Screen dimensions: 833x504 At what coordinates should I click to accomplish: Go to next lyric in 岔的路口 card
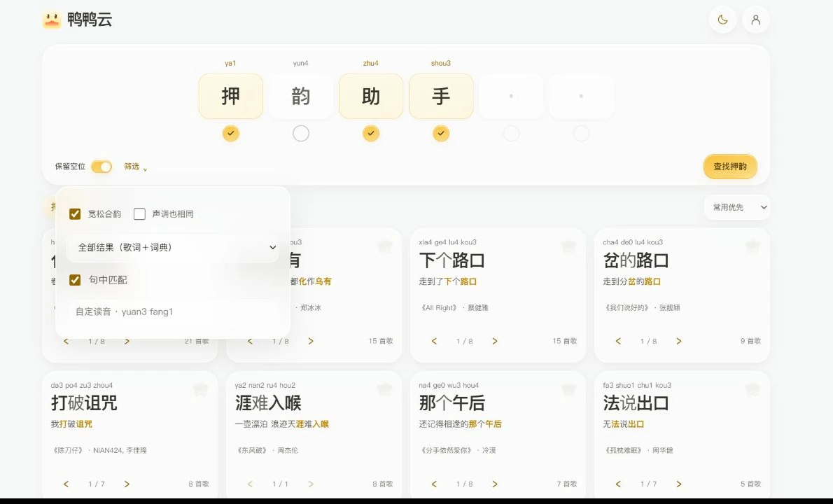(678, 341)
